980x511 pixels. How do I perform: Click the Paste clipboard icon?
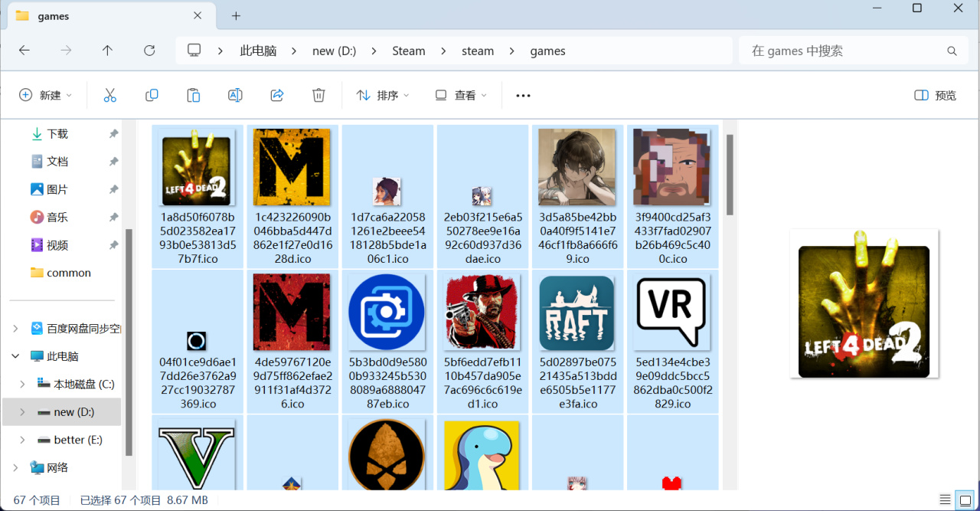tap(194, 95)
